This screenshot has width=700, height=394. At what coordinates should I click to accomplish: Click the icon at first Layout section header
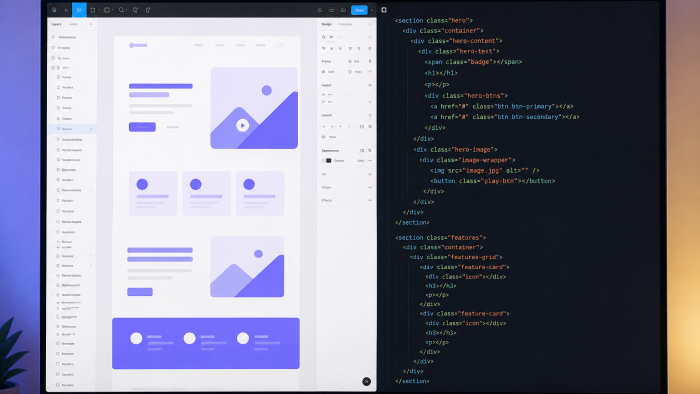370,85
